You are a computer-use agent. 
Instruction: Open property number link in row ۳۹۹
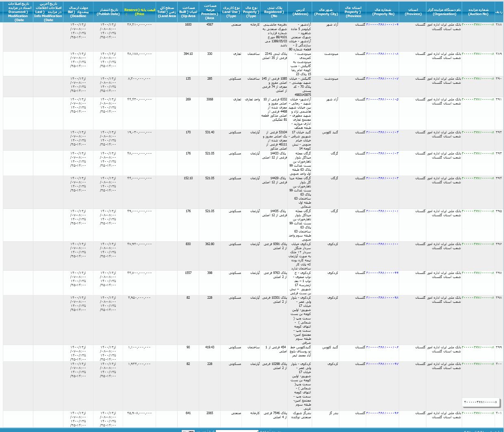point(382,347)
